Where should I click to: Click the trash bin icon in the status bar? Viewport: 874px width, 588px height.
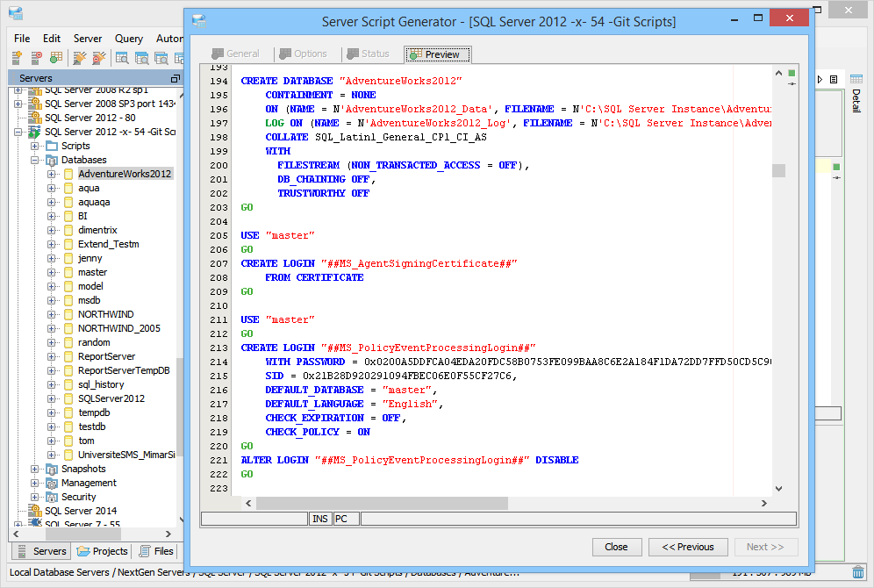[x=858, y=572]
